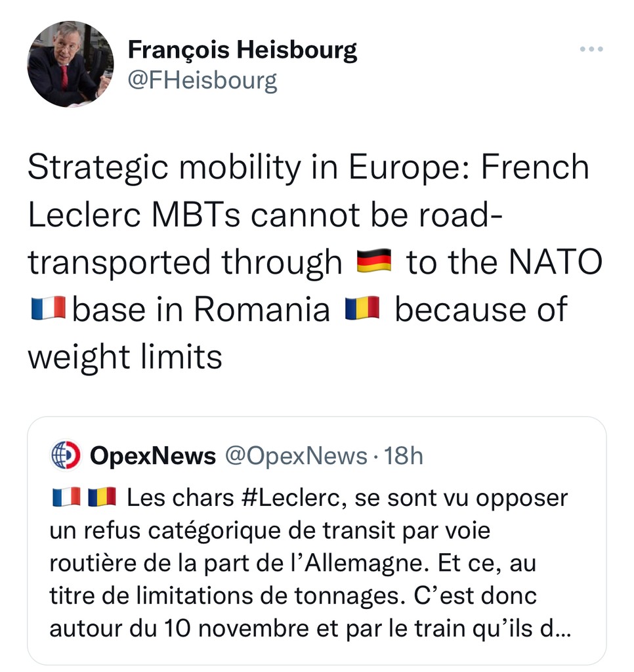Click the Romanian flag in quoted tweet
The height and width of the screenshot is (672, 634).
pyautogui.click(x=102, y=497)
